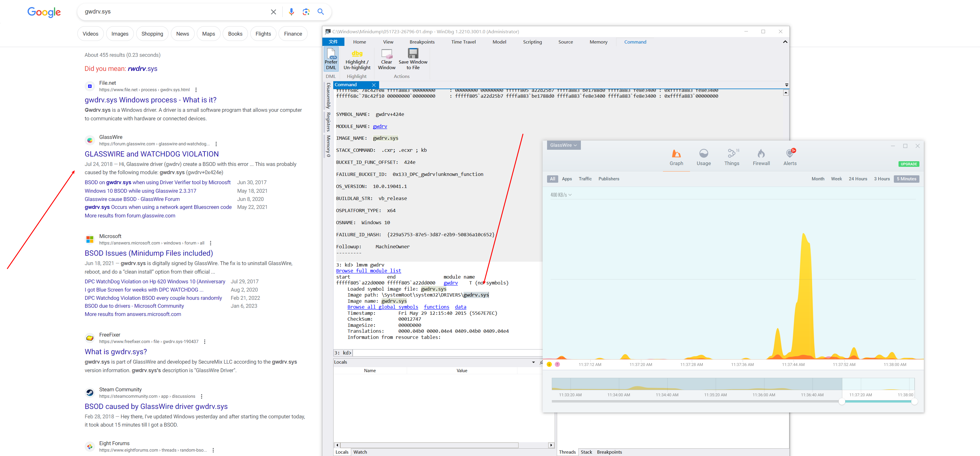This screenshot has width=980, height=456.
Task: Toggle the yellow download traffic indicator
Action: (x=549, y=364)
